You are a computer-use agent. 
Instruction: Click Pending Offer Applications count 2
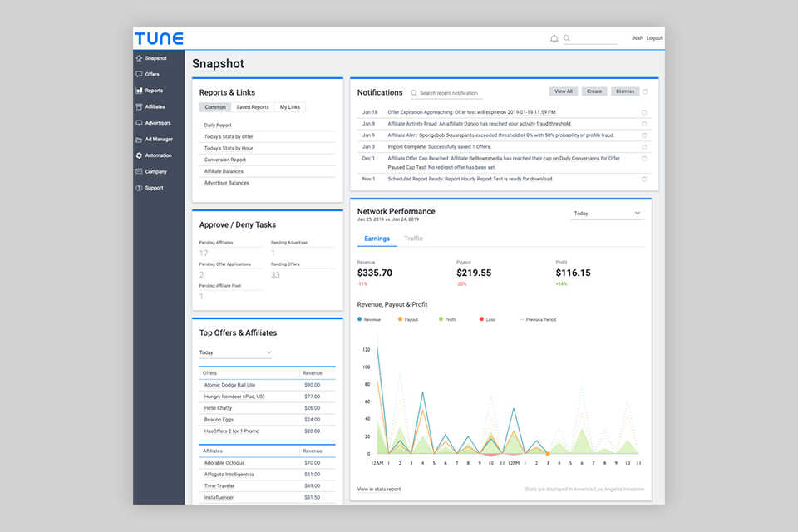tap(201, 275)
